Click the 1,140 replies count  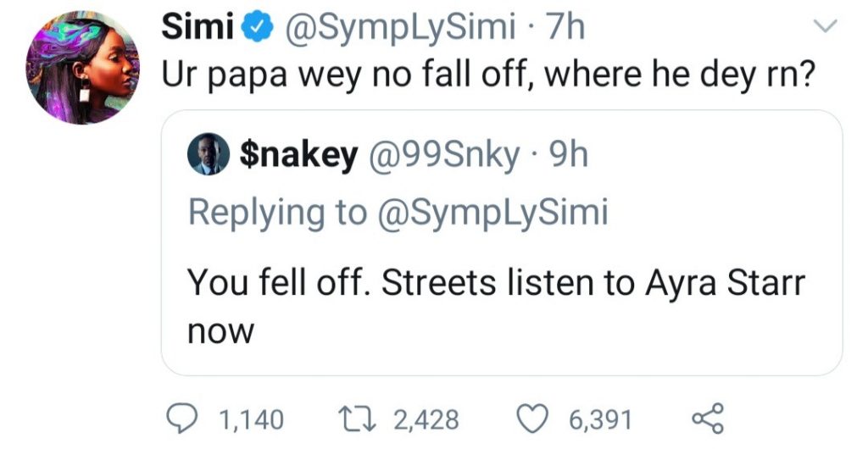pyautogui.click(x=252, y=419)
